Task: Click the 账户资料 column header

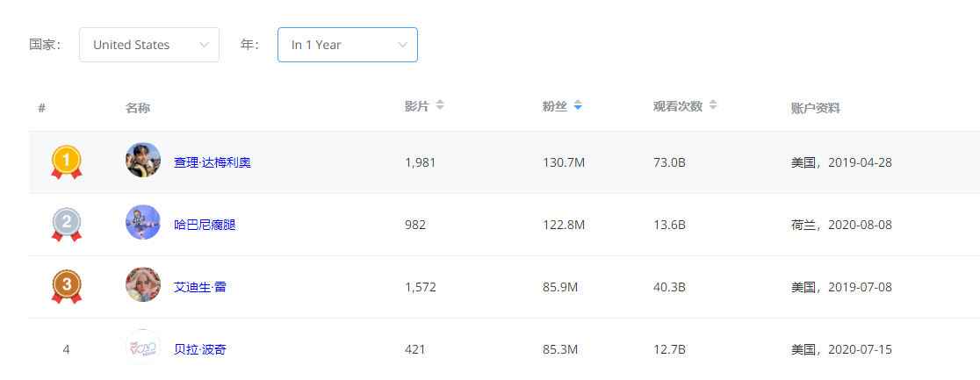Action: [x=815, y=108]
